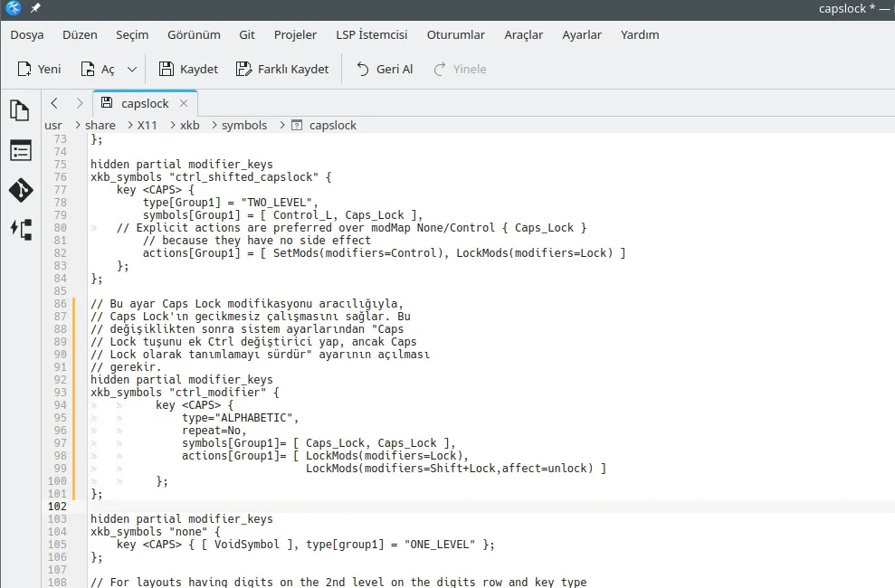Expand the Aç recent files dropdown arrow
Viewport: 895px width, 588px height.
pos(132,69)
